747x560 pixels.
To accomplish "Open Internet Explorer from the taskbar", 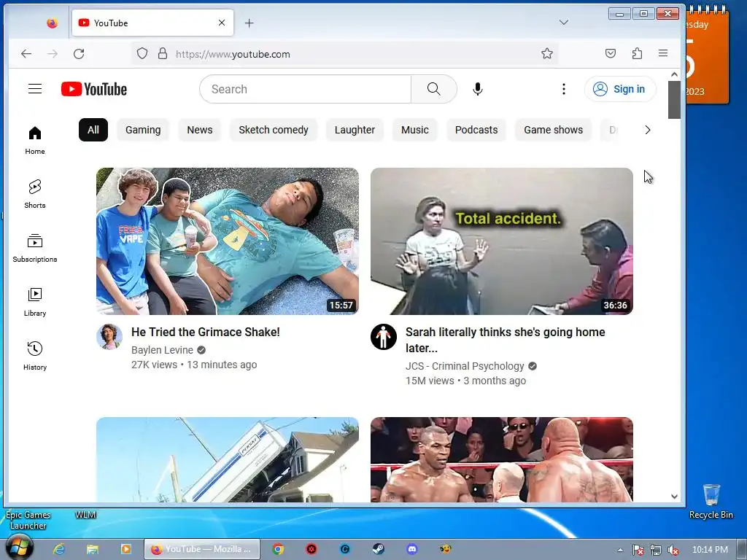I will (x=58, y=549).
